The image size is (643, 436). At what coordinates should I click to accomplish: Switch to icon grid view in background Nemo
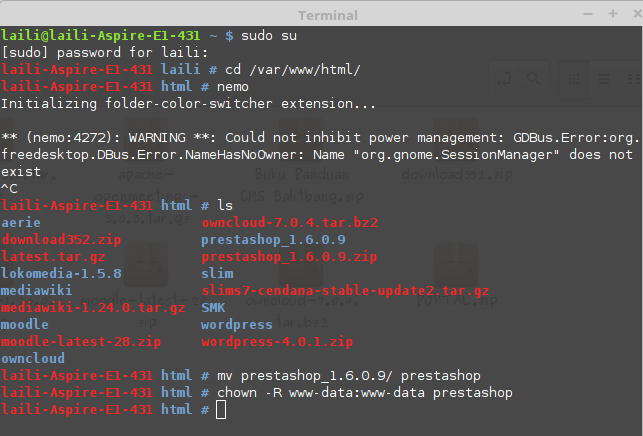pos(574,78)
